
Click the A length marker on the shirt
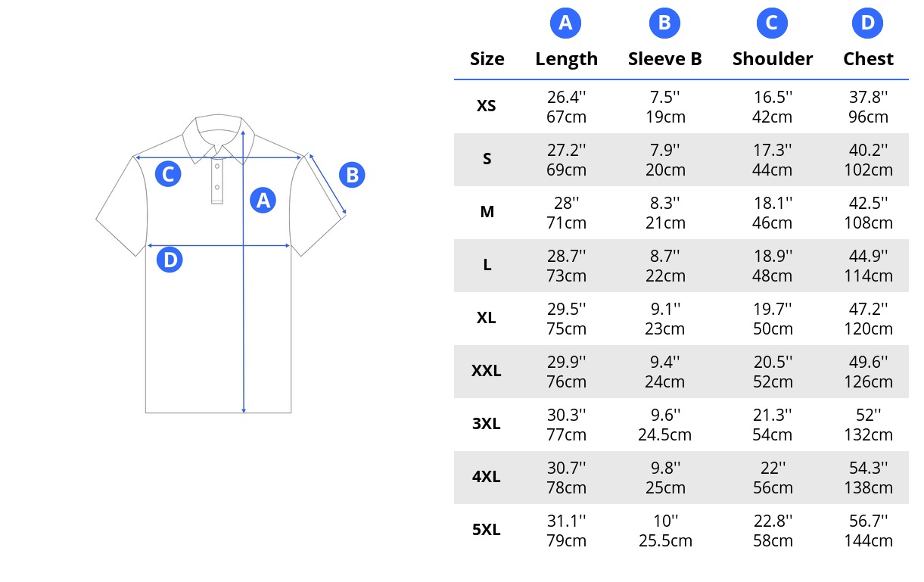click(262, 201)
